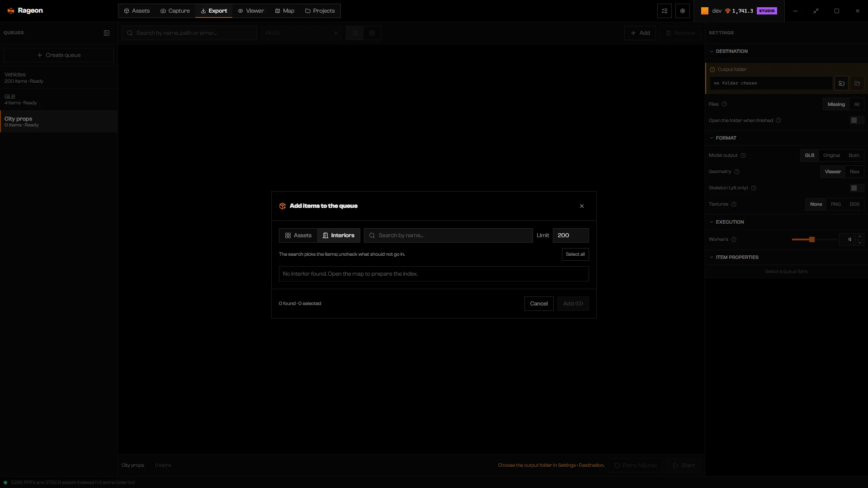Click the orange dev profile avatar
This screenshot has height=488, width=868.
(x=705, y=11)
